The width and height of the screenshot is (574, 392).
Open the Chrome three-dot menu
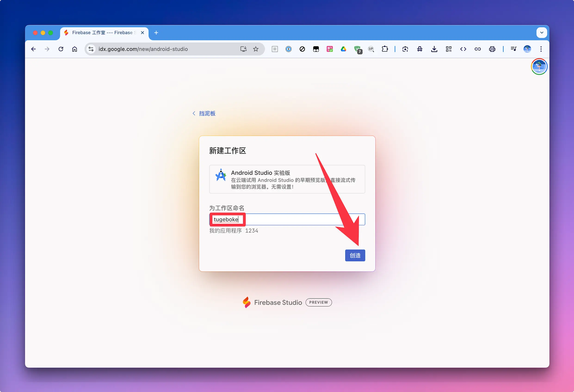click(x=541, y=49)
